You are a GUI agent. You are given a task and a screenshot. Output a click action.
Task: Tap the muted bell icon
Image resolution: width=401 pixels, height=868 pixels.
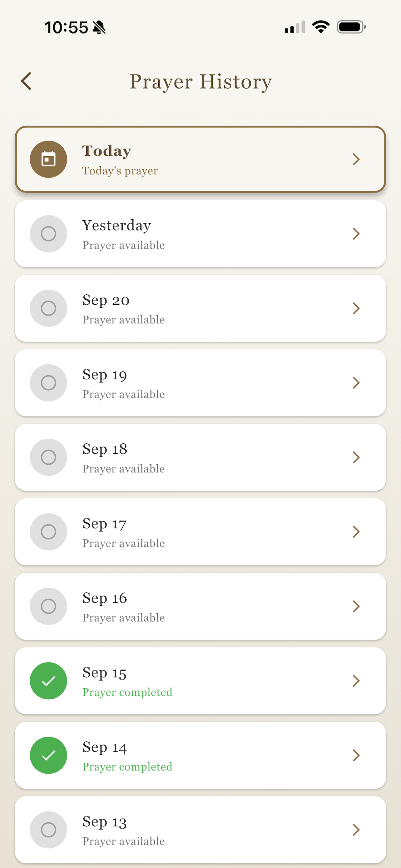pos(99,27)
